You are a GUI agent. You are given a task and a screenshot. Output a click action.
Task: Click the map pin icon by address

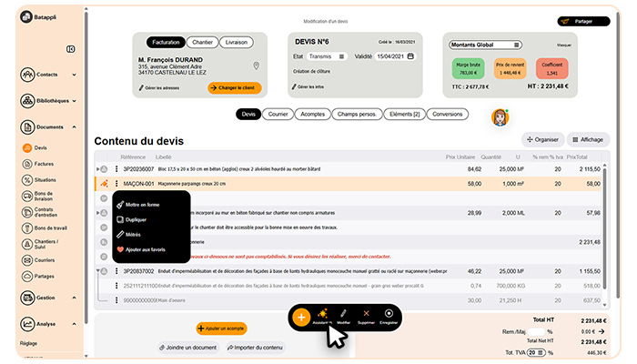click(256, 66)
